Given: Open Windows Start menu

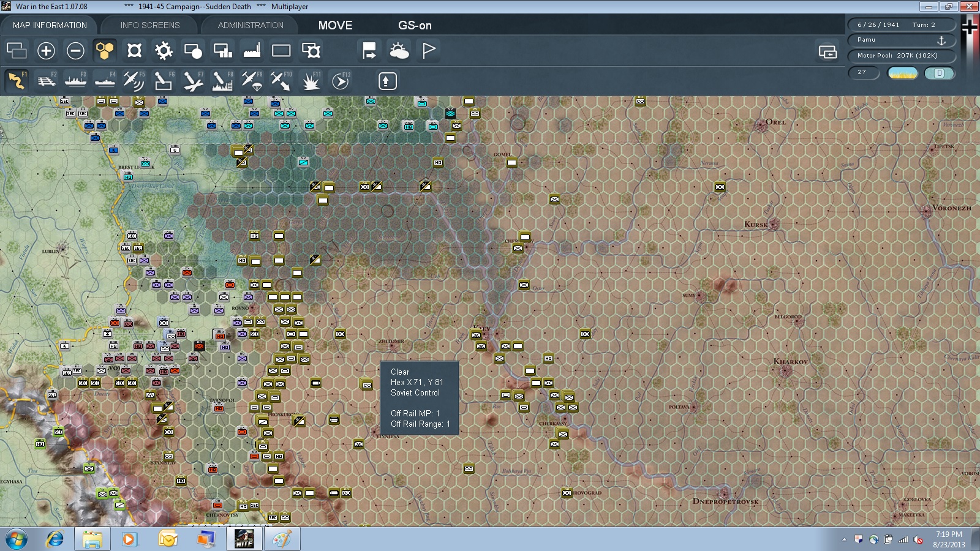Looking at the screenshot, I should 17,539.
